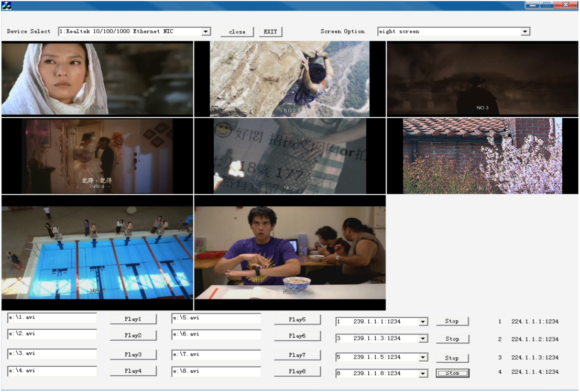Select the NO.7 swimming pool video pane

coord(97,253)
